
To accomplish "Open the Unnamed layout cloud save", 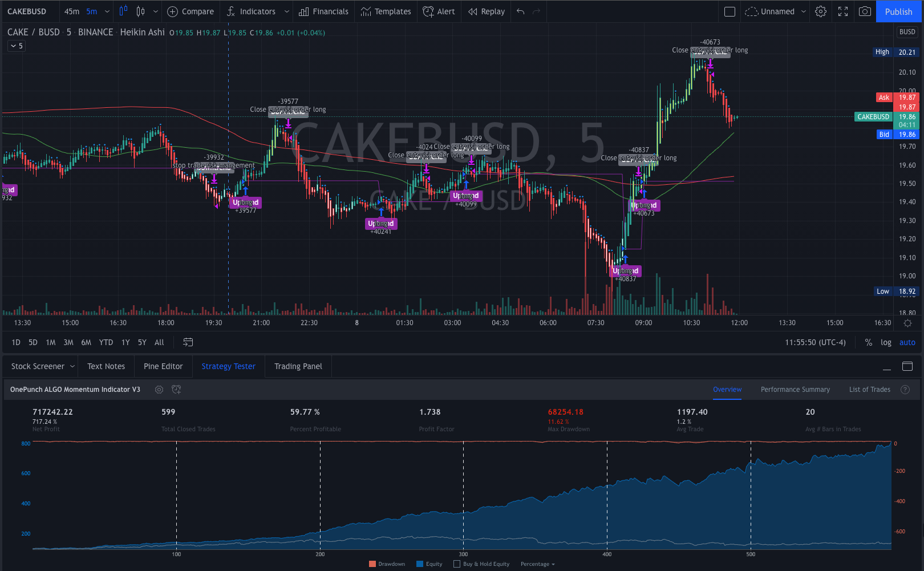I will (x=770, y=11).
